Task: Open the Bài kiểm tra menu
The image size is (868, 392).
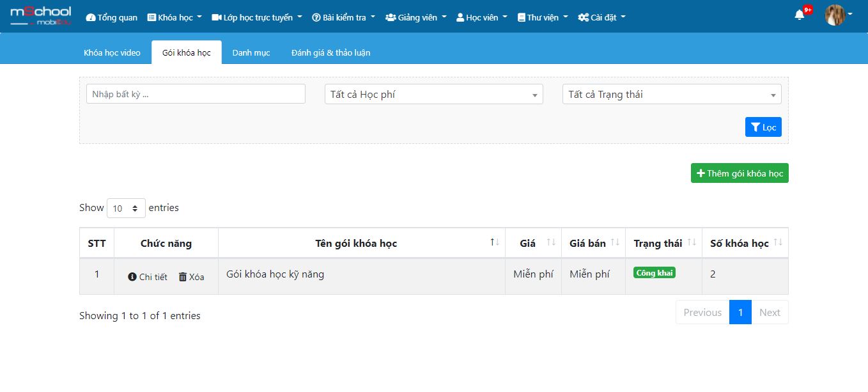Action: pos(343,17)
